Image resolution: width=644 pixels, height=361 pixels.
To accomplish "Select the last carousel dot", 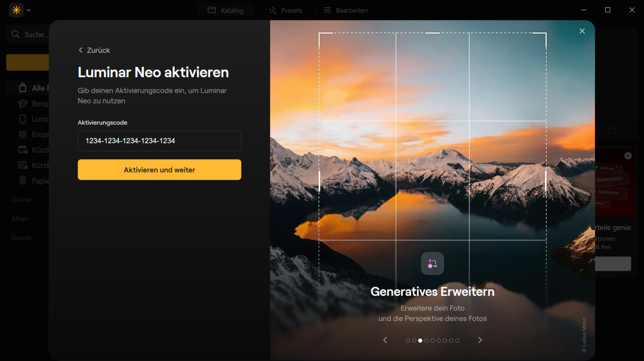I will point(457,340).
